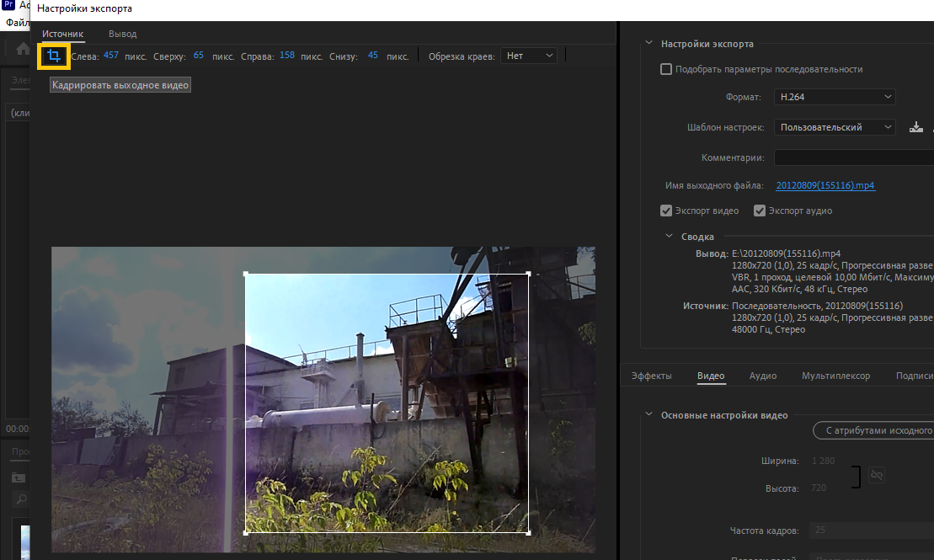Switch to the Output tab
This screenshot has width=934, height=560.
123,34
